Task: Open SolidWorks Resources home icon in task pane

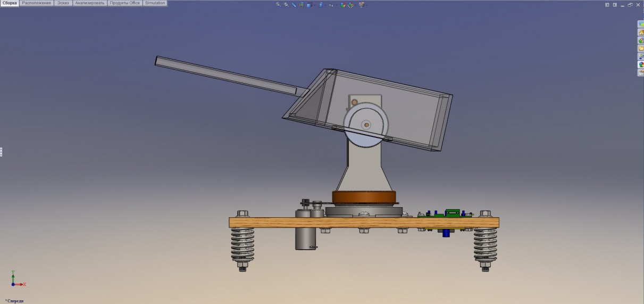Action: coord(641,32)
